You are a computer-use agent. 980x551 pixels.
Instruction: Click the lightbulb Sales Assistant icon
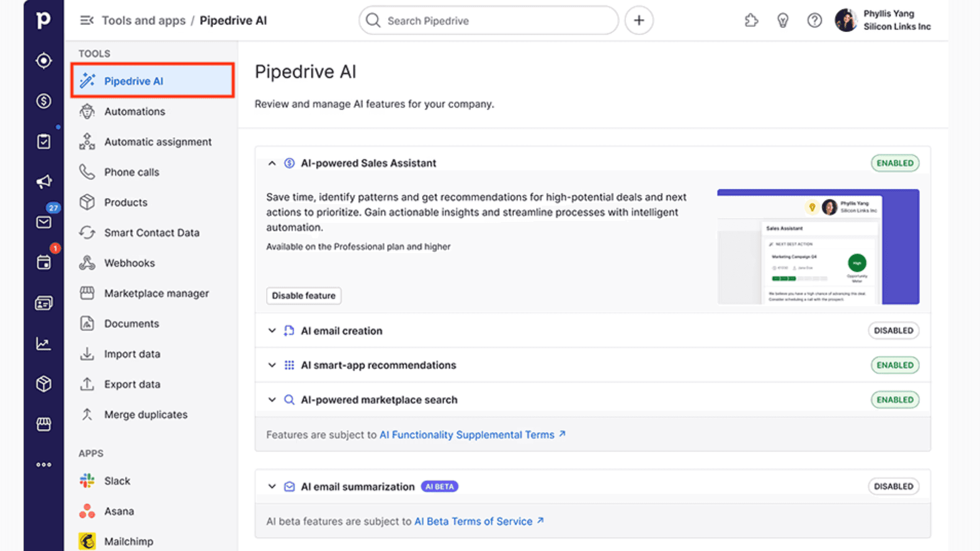(782, 20)
